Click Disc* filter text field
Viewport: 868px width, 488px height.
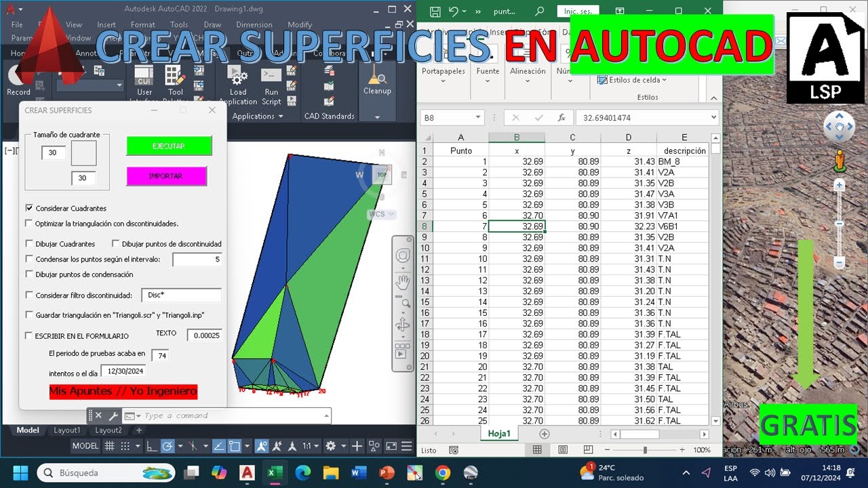tap(181, 295)
